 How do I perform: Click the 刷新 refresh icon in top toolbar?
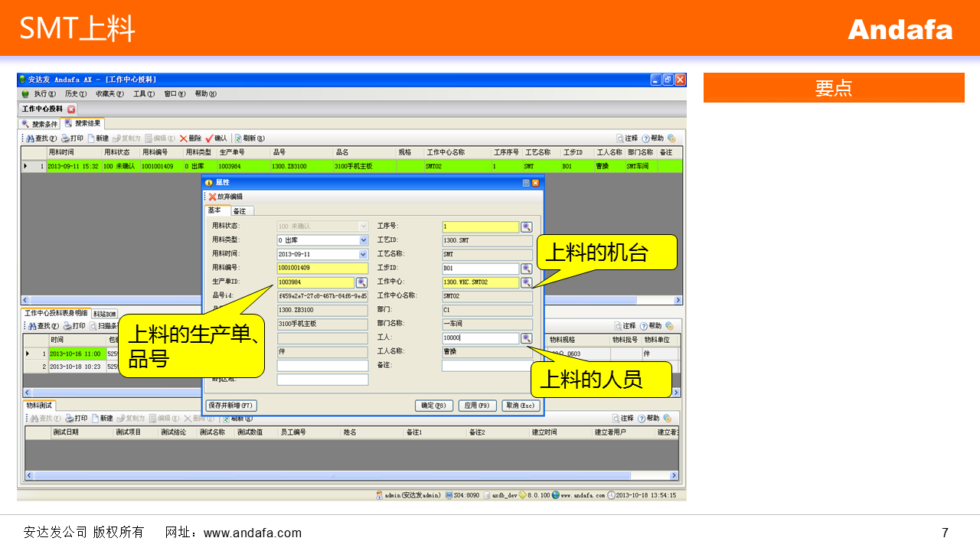(x=239, y=139)
